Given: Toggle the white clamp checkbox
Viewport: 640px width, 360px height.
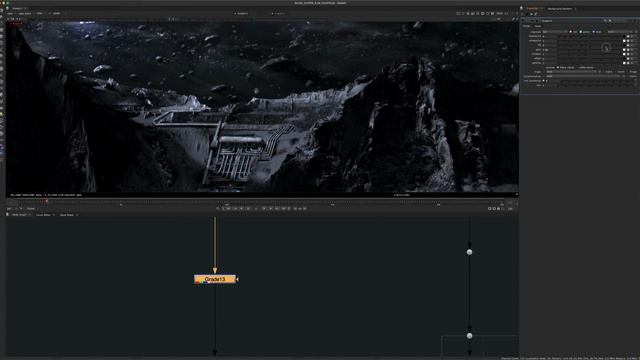Looking at the screenshot, I should 577,68.
